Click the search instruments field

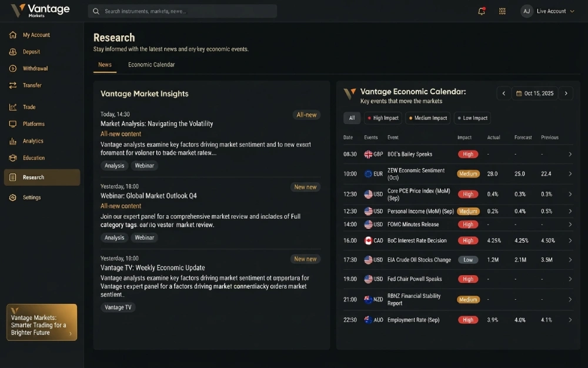[x=182, y=11]
